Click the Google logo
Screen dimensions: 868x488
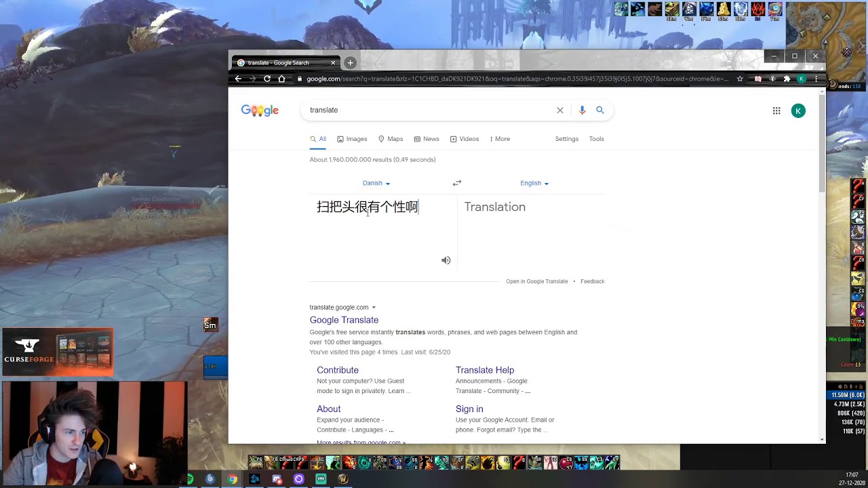coord(260,110)
